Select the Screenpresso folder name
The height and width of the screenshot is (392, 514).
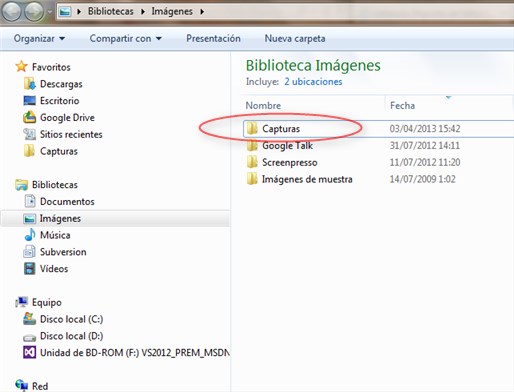[x=290, y=162]
